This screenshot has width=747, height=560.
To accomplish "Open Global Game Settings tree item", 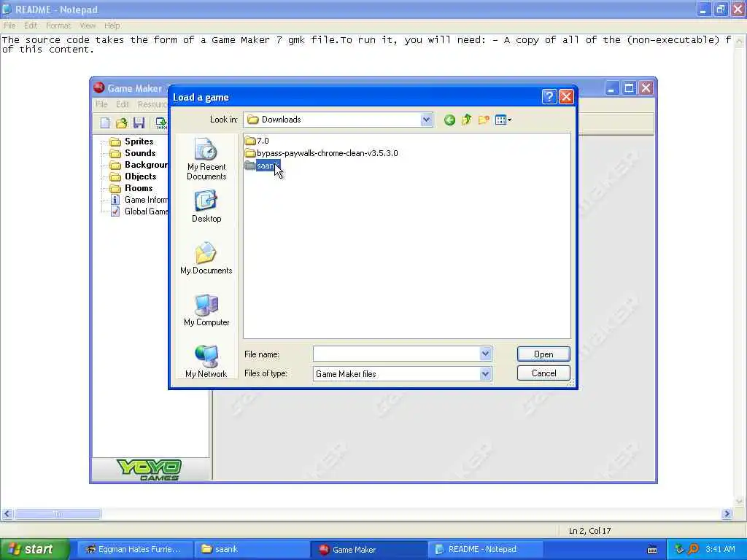I will click(x=139, y=211).
